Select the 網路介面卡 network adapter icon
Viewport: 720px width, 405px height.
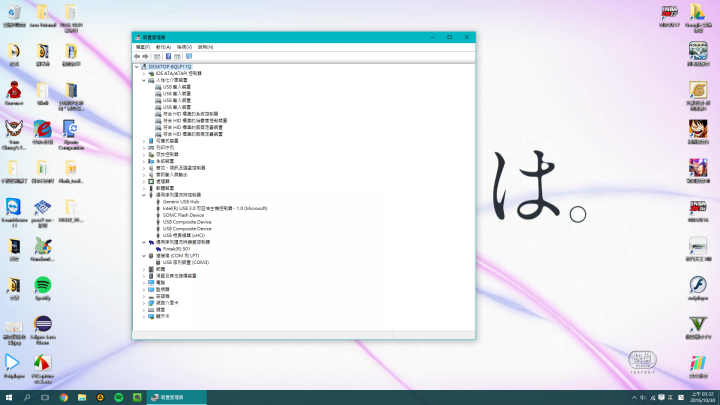pyautogui.click(x=151, y=303)
